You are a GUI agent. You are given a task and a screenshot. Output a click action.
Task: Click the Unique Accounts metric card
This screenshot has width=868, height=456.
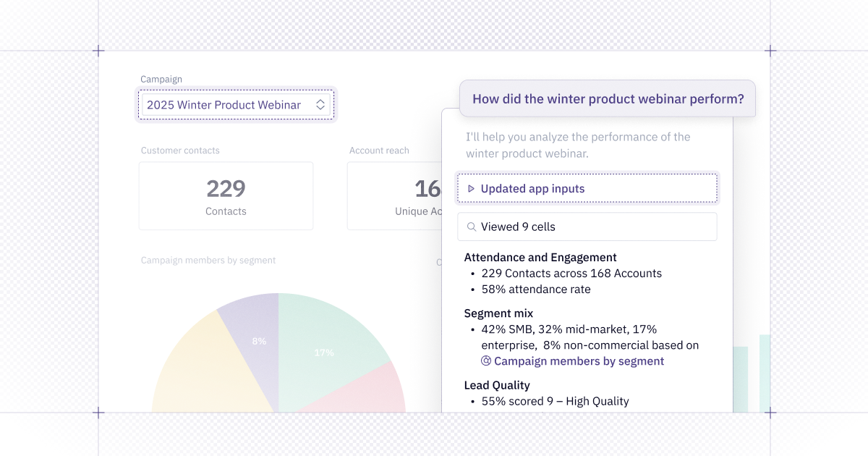click(394, 195)
